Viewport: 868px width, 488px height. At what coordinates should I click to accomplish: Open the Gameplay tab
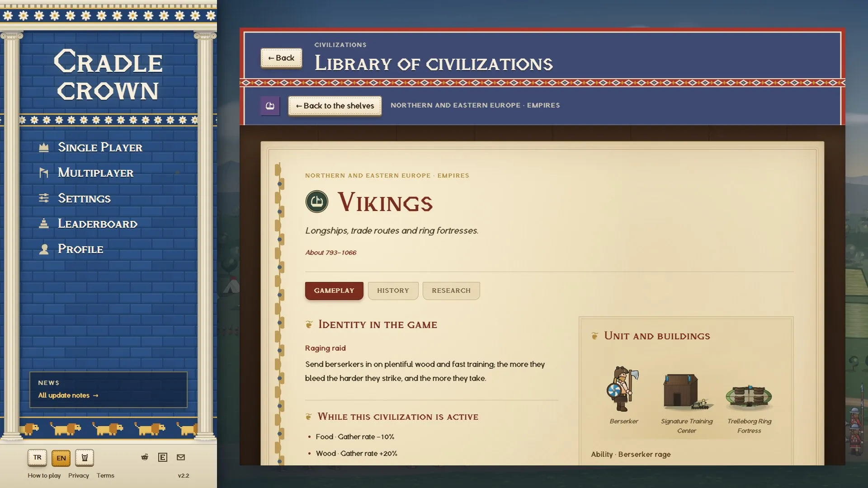point(334,291)
